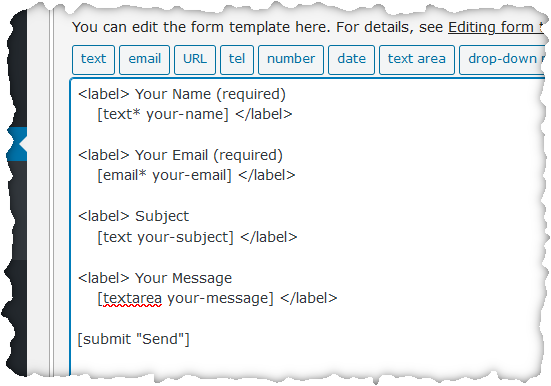551x386 pixels.
Task: Open the Editing form template link
Action: (496, 27)
